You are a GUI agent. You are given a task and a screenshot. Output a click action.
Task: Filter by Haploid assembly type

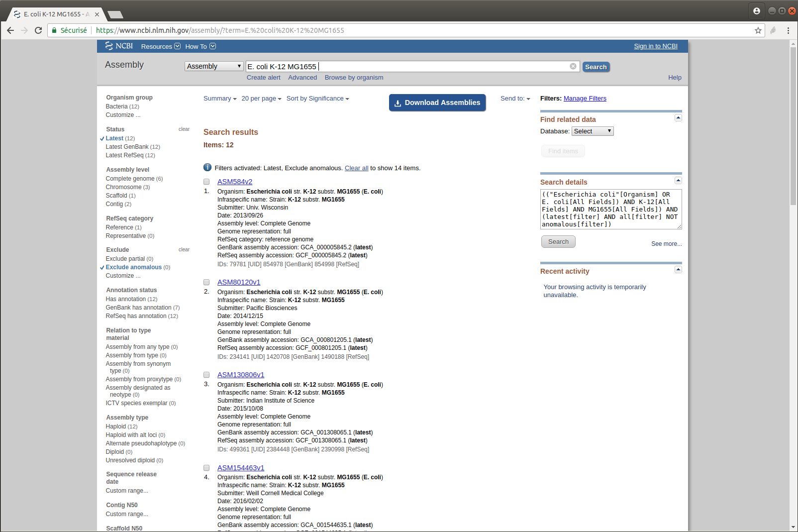click(x=116, y=426)
